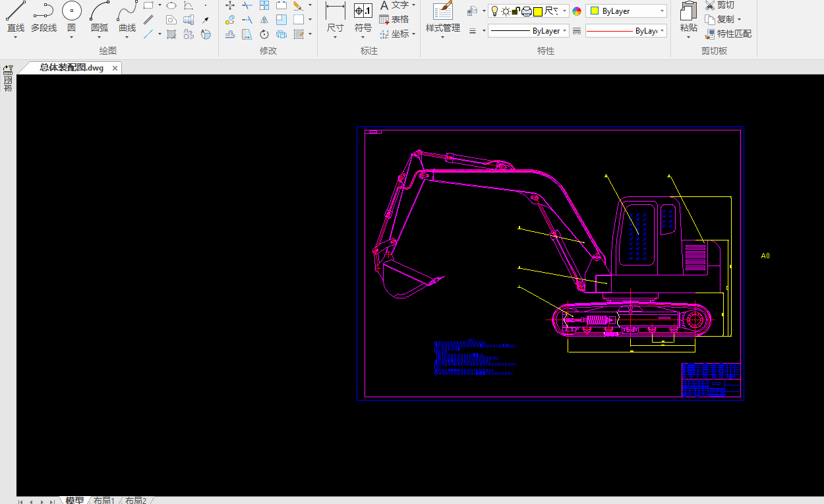The width and height of the screenshot is (824, 504).
Task: Select the 直线 line drawing tool
Action: pyautogui.click(x=15, y=11)
